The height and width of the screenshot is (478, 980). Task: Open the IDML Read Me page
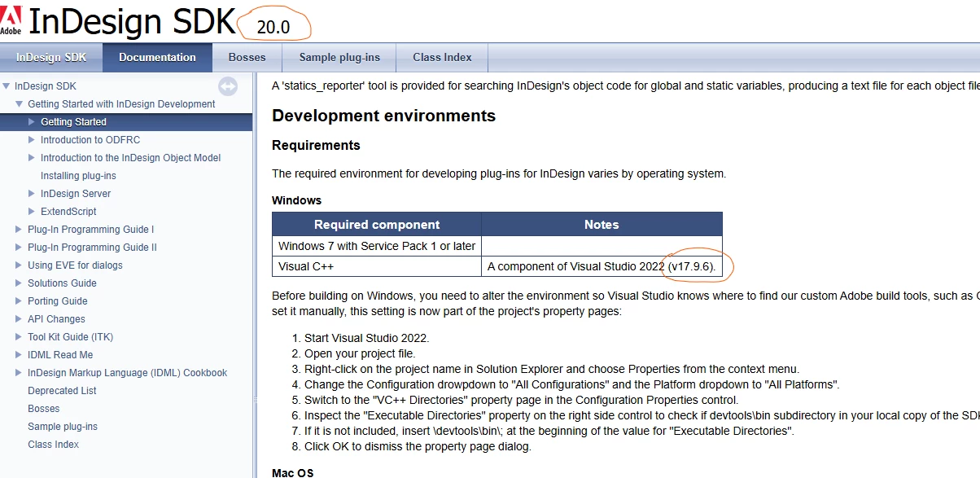(60, 355)
